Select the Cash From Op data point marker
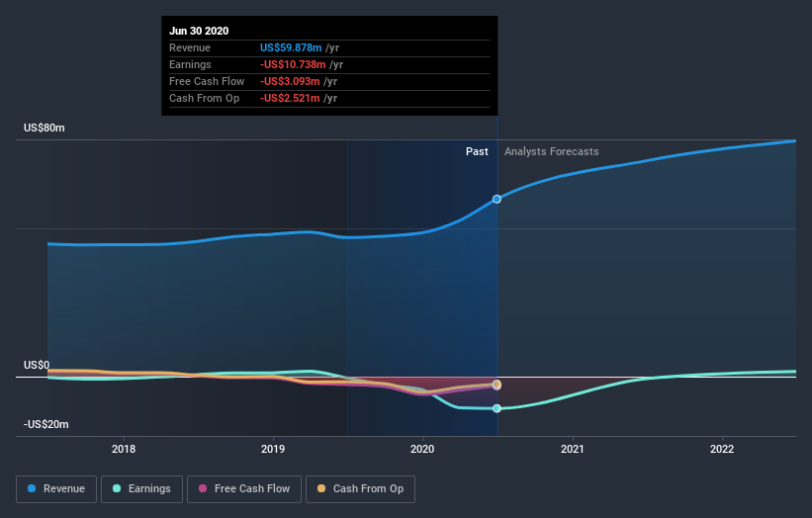The height and width of the screenshot is (518, 812). pyautogui.click(x=496, y=384)
